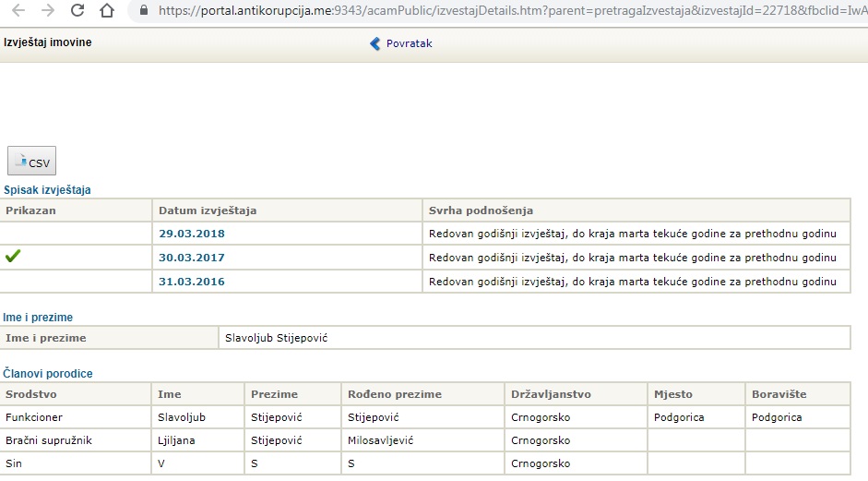
Task: Open report dated 30.03.2017
Action: click(x=191, y=258)
